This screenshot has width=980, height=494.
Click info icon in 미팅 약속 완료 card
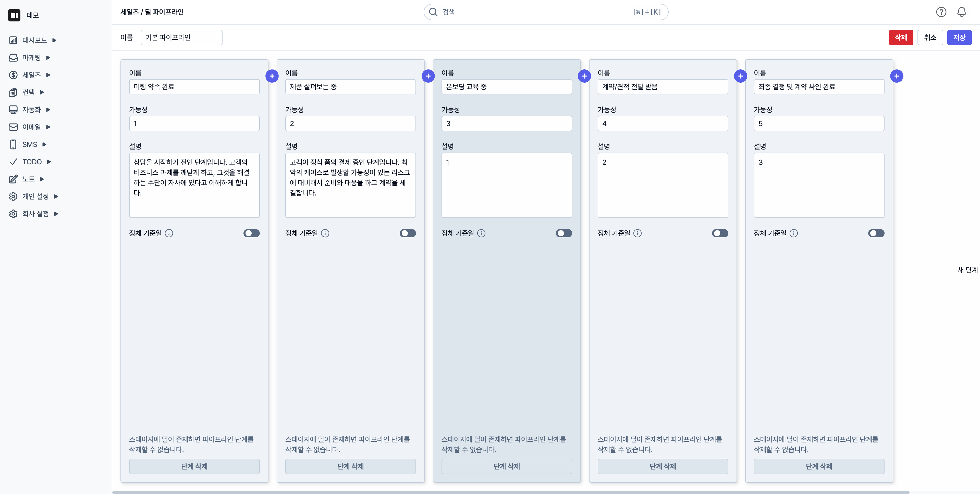click(169, 233)
